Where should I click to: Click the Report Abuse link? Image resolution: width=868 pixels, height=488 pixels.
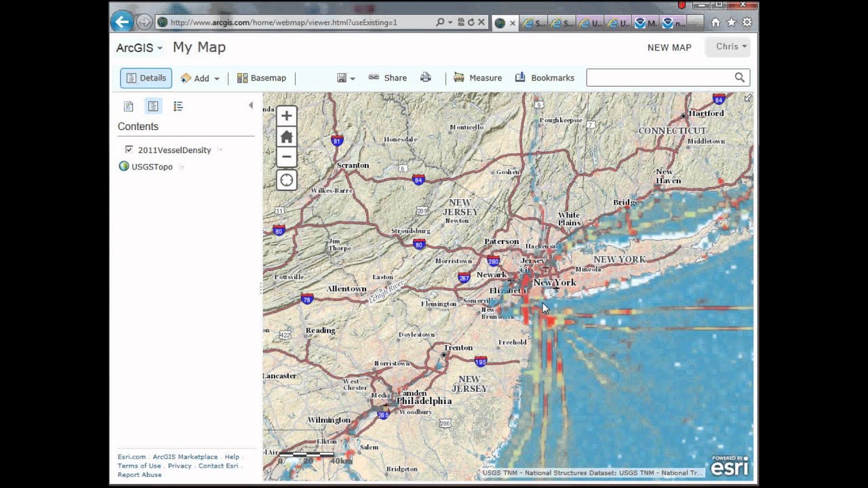140,474
